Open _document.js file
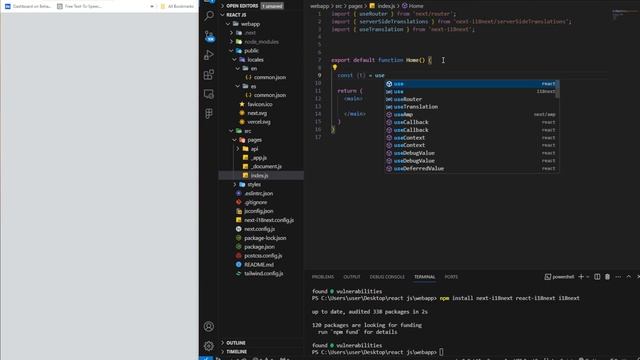Screen dimensions: 640x360 click(266, 167)
